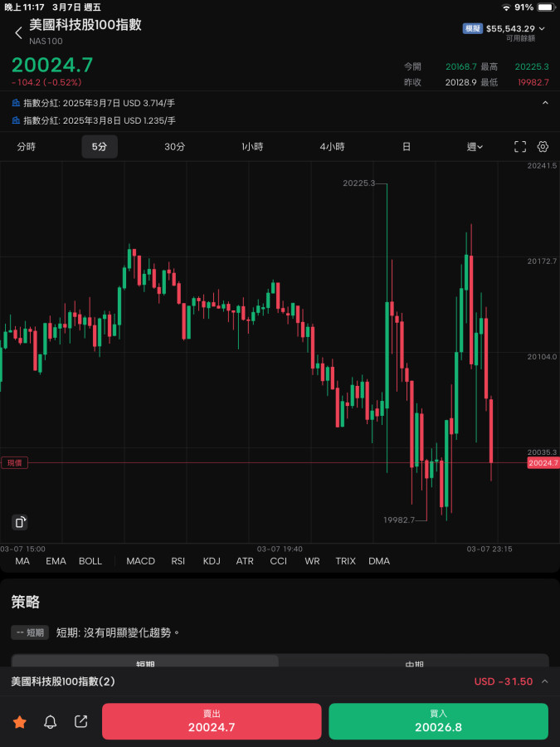The height and width of the screenshot is (747, 560).
Task: Tap the 現價 current price label
Action: pos(14,462)
